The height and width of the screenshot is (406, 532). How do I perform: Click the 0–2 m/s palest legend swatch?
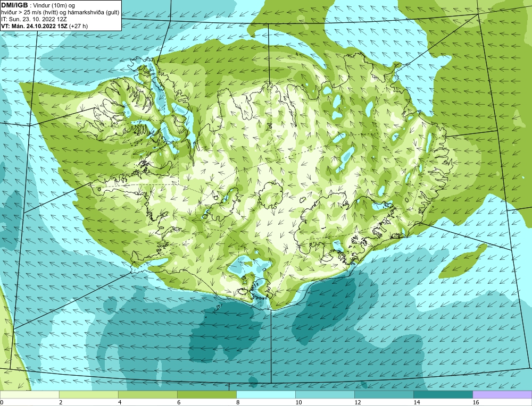30,394
